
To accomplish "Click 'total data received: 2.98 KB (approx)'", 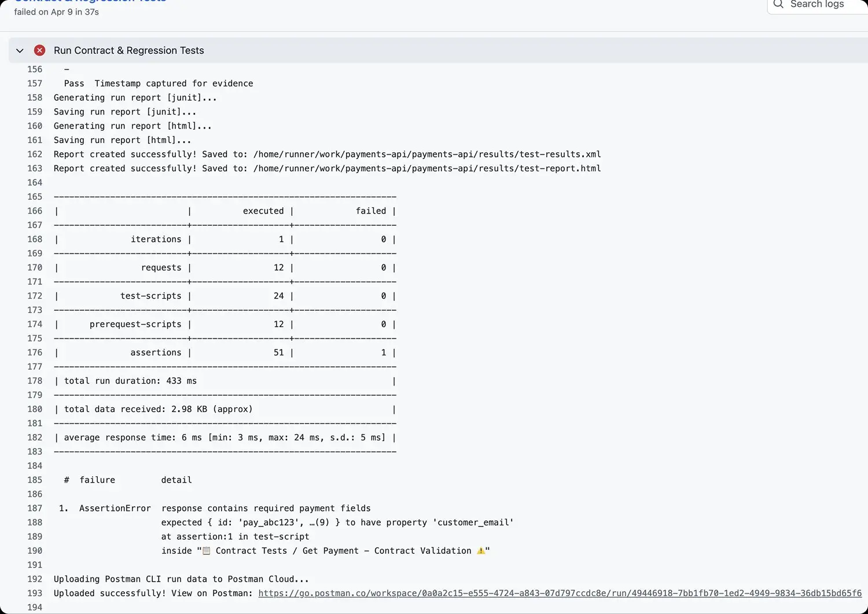I will 159,409.
